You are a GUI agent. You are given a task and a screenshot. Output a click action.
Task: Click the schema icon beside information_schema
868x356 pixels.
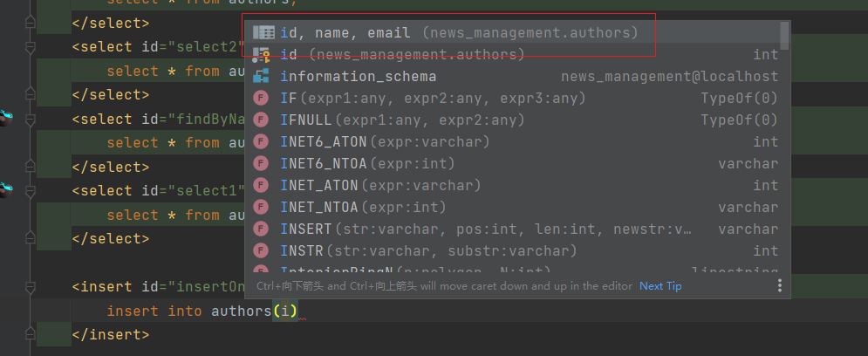coord(261,77)
